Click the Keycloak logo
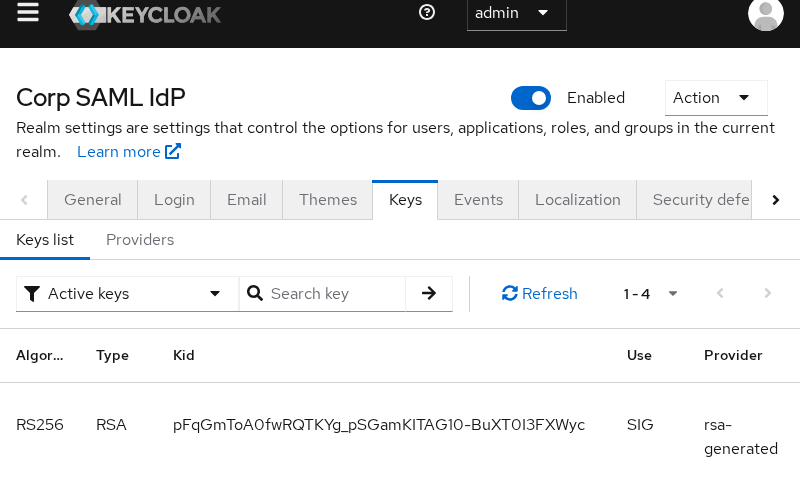This screenshot has height=480, width=800. point(145,14)
